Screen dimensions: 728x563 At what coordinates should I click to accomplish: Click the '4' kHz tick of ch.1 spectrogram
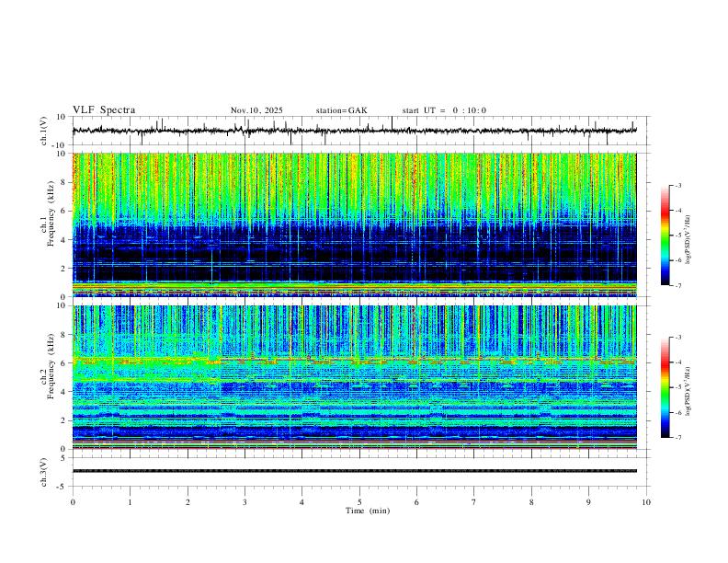pos(64,240)
